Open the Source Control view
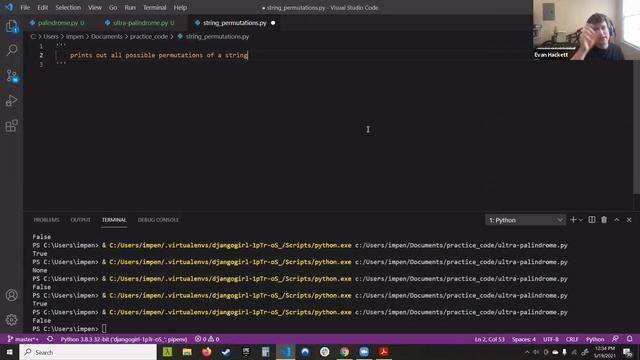This screenshot has width=640, height=360. (x=11, y=76)
